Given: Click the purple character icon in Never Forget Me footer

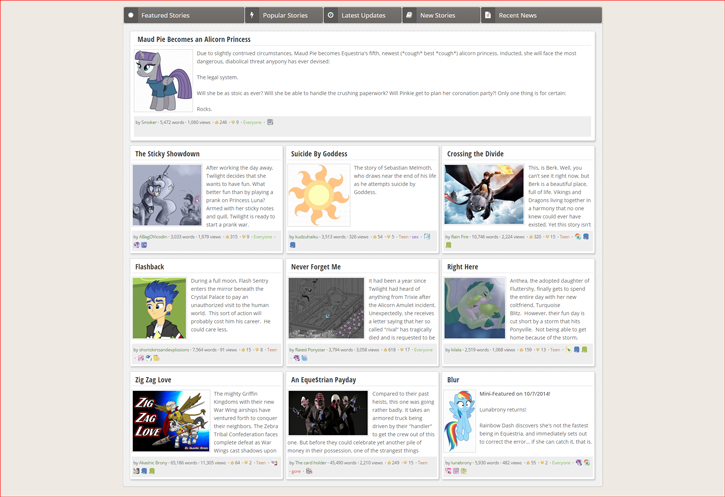Looking at the screenshot, I should pos(297,358).
